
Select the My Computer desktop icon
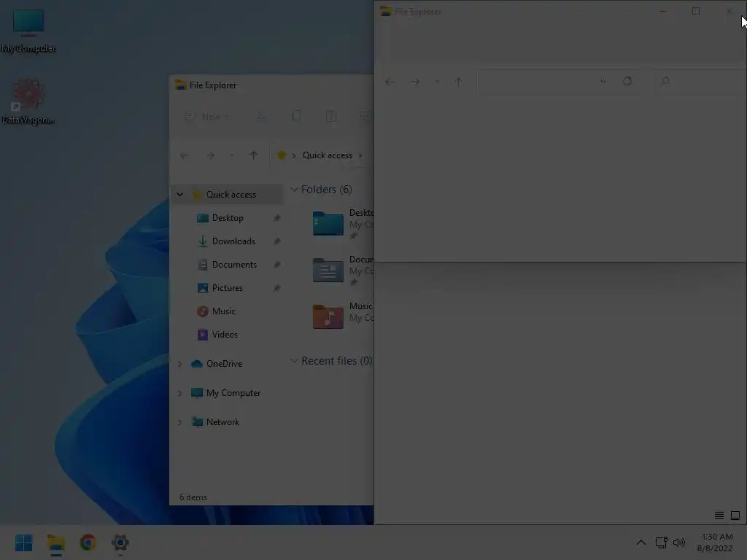(x=28, y=31)
